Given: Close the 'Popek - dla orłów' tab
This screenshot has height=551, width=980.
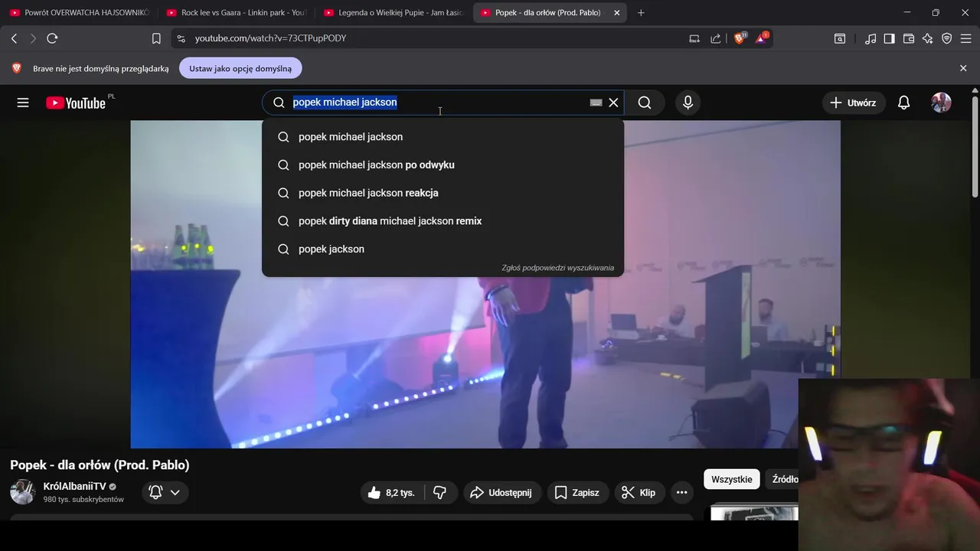Looking at the screenshot, I should (616, 13).
